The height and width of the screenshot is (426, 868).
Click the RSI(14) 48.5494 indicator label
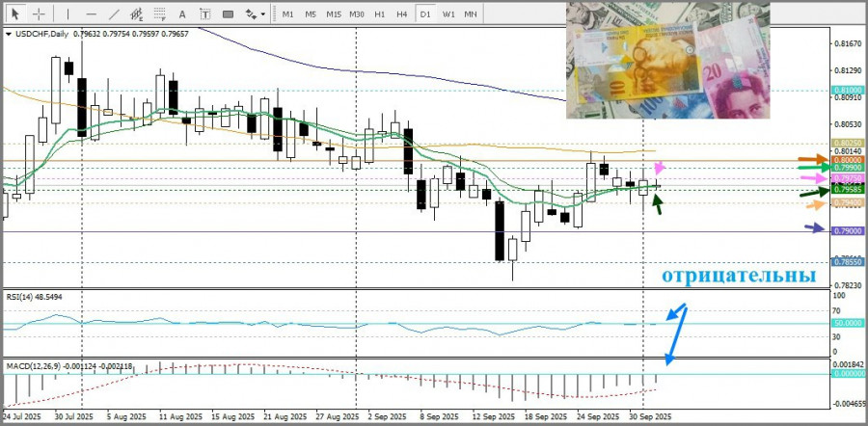(x=35, y=297)
